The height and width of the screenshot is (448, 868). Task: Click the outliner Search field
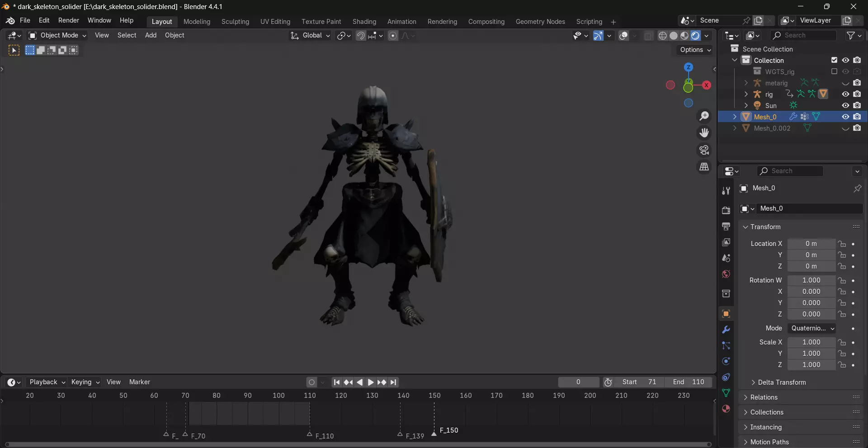coord(803,35)
